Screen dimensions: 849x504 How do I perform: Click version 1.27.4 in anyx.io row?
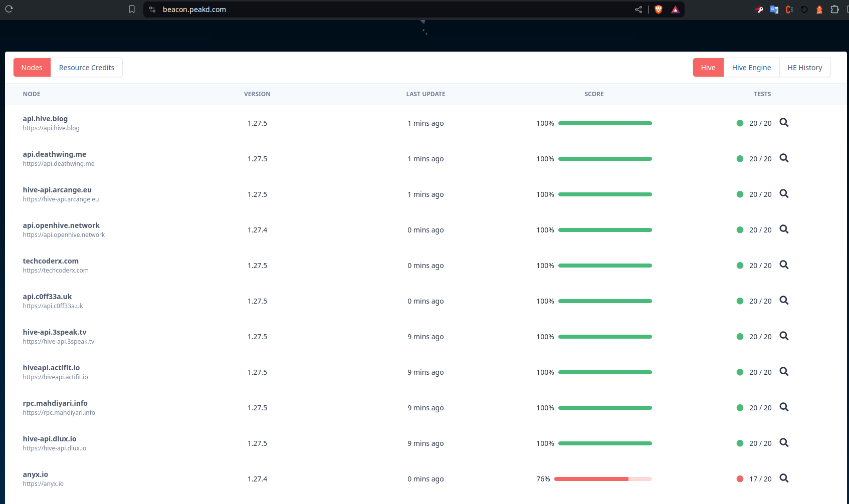click(257, 479)
